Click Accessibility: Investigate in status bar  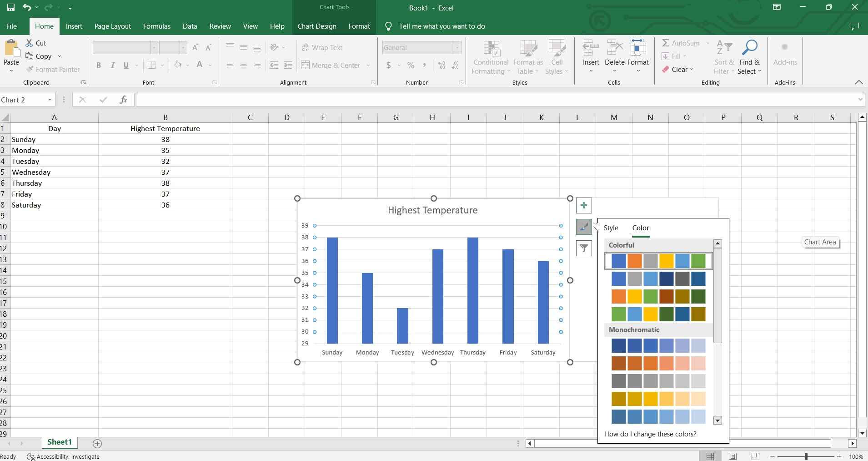coord(63,456)
